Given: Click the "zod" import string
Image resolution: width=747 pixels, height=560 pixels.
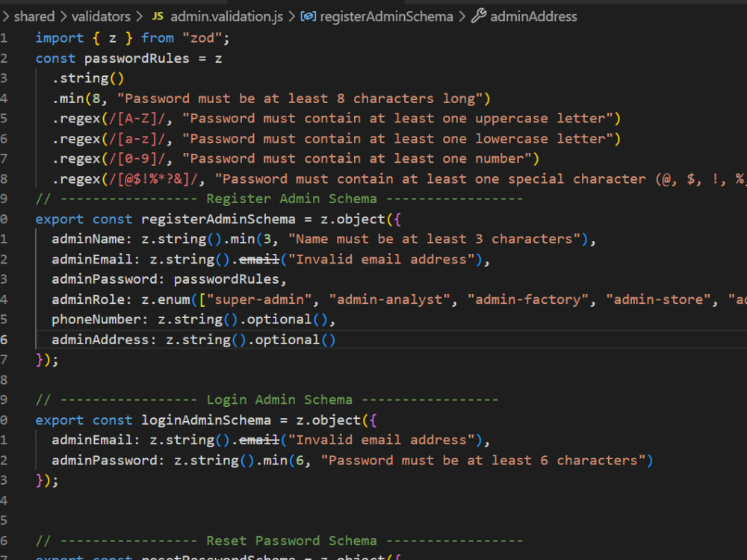Looking at the screenshot, I should point(202,37).
